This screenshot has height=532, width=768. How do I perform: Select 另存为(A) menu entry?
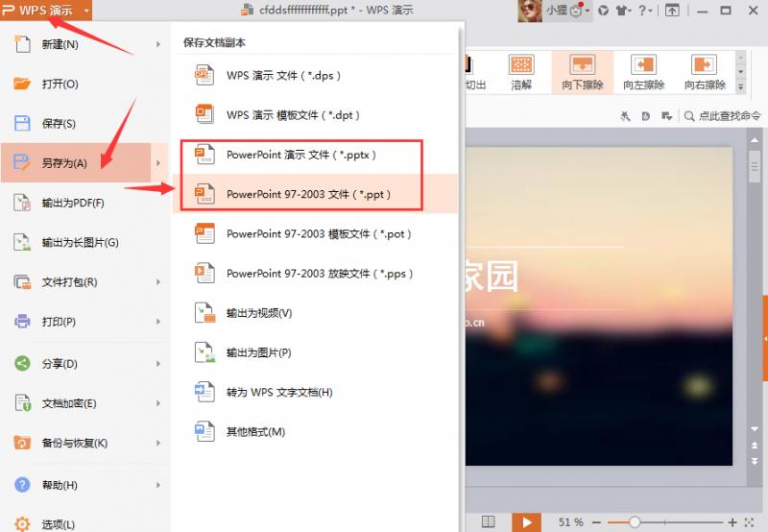(64, 163)
